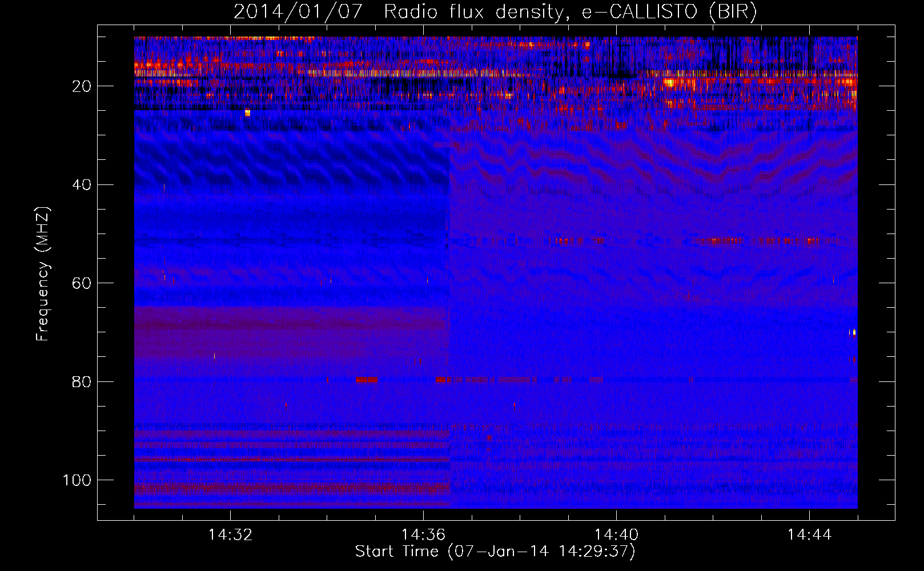Click the date 2014/01/07 in the title
Viewport: 924px width, 571px height.
point(298,12)
